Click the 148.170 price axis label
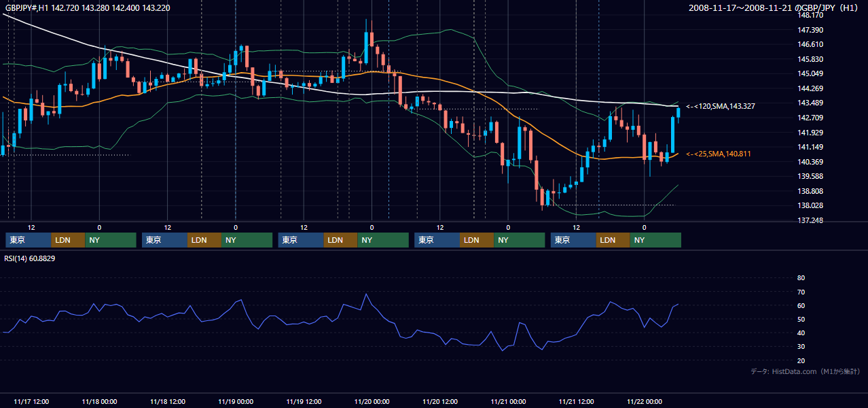The width and height of the screenshot is (868, 408). (x=810, y=15)
